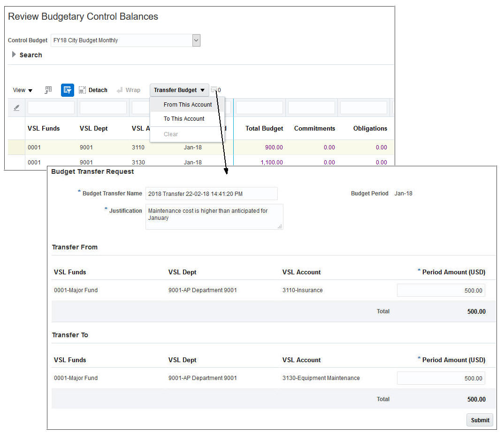Screen dimensions: 504x434
Task: Choose From This Account menu option
Action: coord(188,105)
